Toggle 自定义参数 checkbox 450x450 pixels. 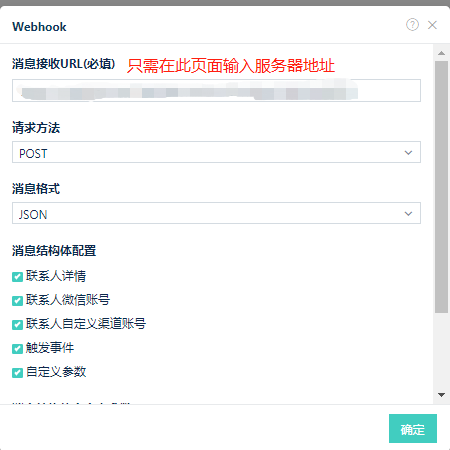pos(17,373)
